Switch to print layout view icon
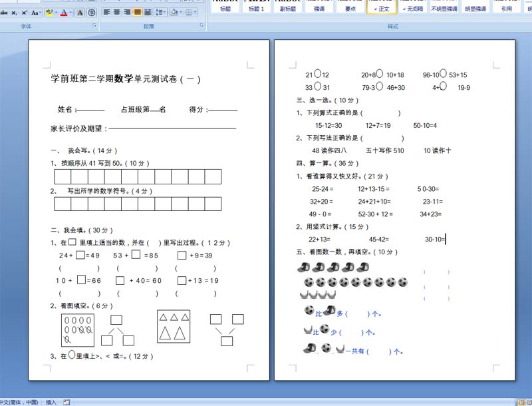532x406 pixels. click(x=521, y=403)
